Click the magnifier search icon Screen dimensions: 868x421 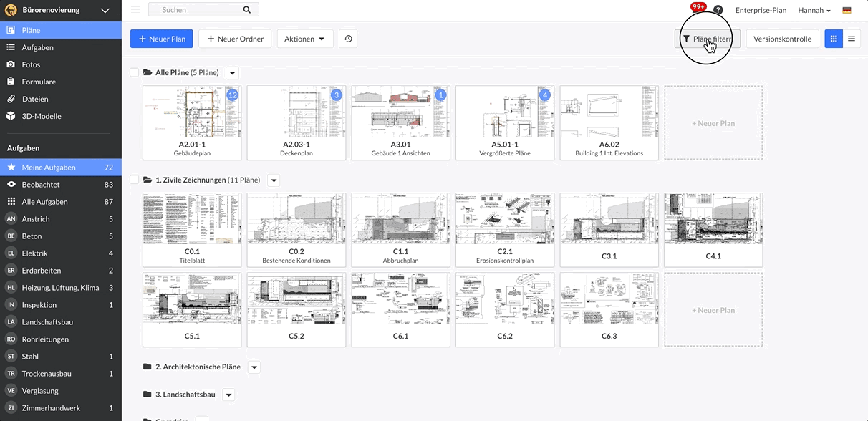(247, 10)
